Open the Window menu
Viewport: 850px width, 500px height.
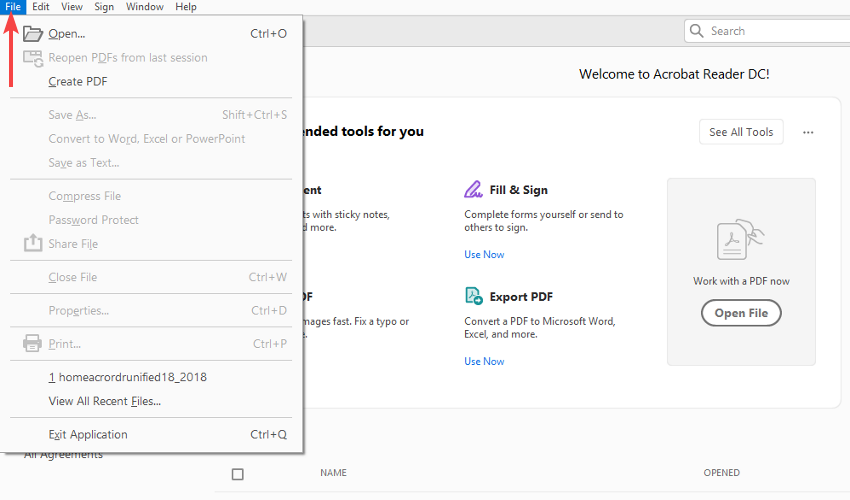tap(145, 7)
